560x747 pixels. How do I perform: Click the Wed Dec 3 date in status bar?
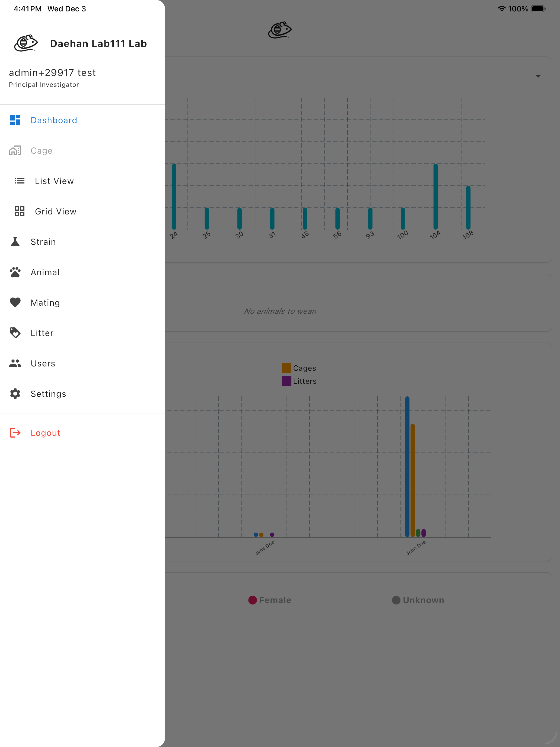(x=67, y=9)
